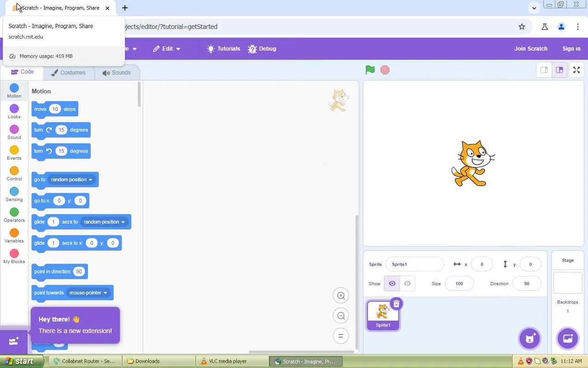Screen dimensions: 588x368
Task: Select the Sprite1 thumbnail
Action: [x=383, y=316]
